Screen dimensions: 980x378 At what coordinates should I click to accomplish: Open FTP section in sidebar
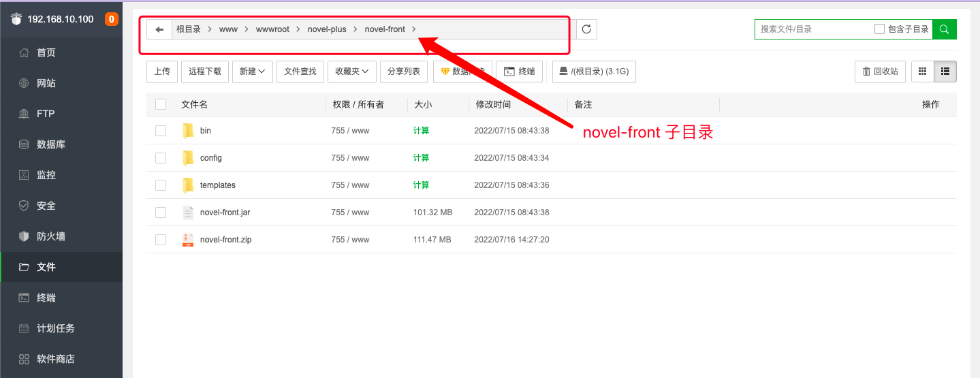[61, 114]
